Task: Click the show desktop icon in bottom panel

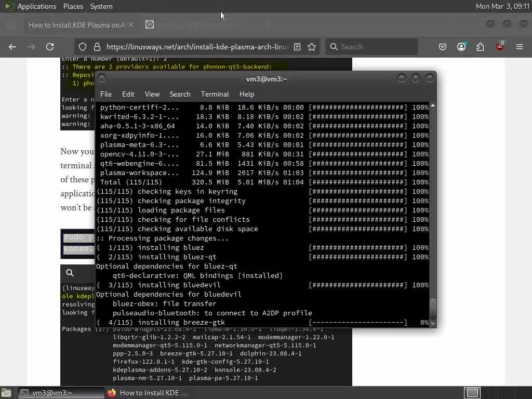Action: tap(6, 393)
